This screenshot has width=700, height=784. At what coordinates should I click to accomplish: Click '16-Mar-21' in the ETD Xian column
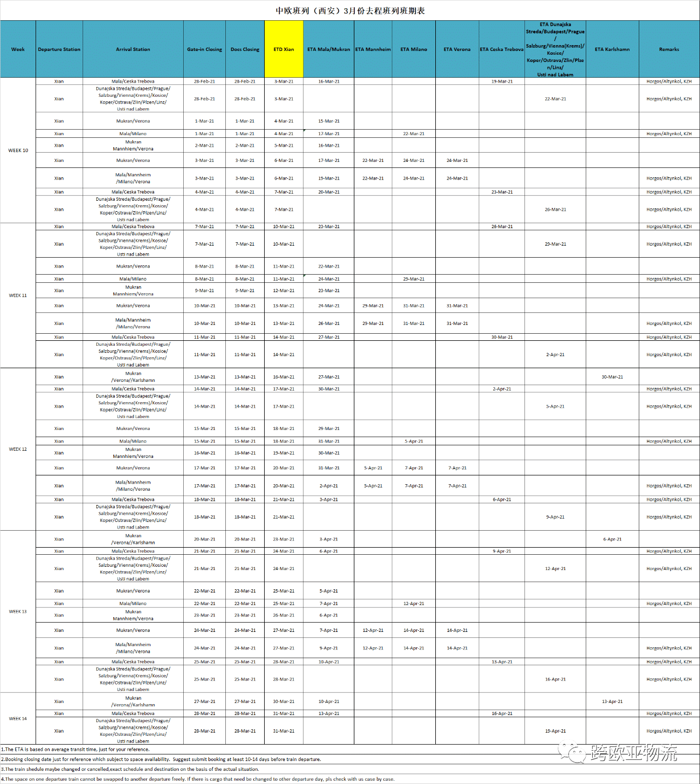tap(284, 377)
